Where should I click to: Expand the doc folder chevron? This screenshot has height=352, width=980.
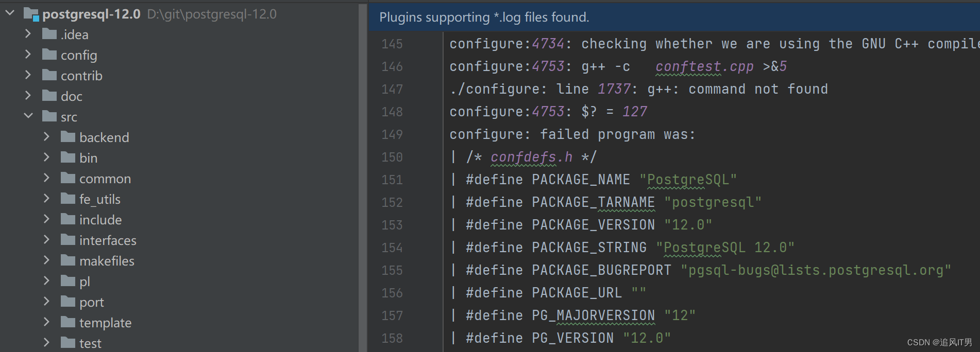point(28,96)
